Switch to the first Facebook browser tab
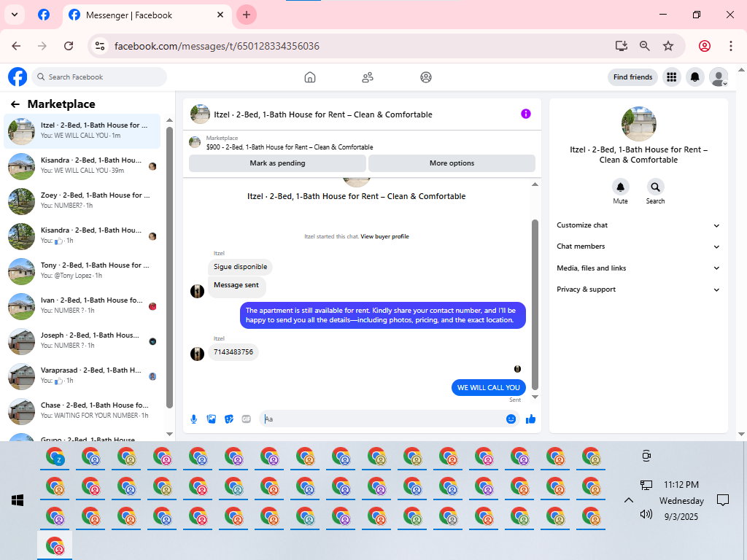The height and width of the screenshot is (560, 747). click(44, 15)
